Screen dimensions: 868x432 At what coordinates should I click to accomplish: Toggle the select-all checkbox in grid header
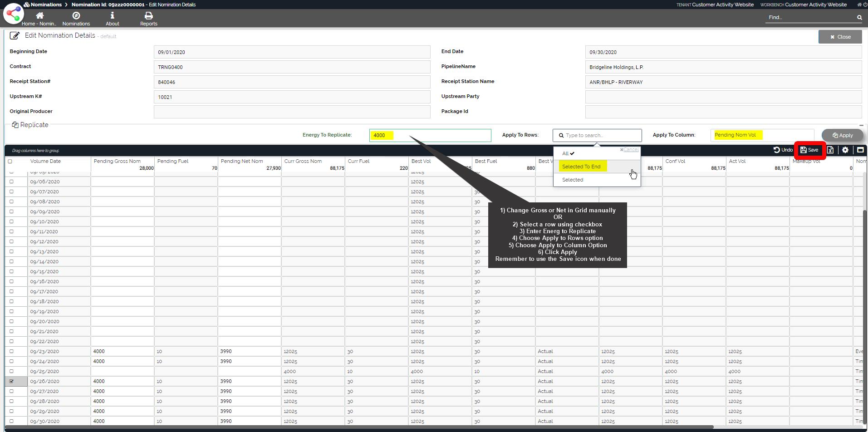[x=10, y=161]
